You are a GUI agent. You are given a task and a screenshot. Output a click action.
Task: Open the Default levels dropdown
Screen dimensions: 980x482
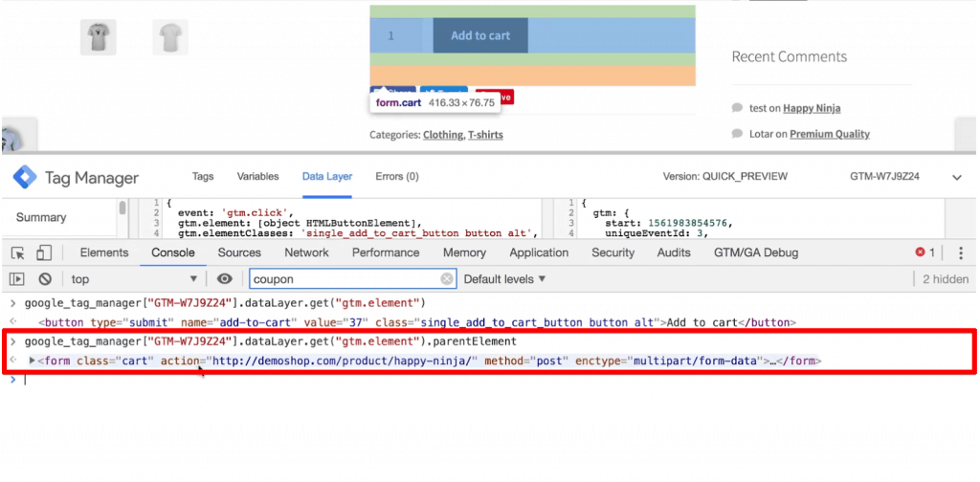pyautogui.click(x=505, y=279)
